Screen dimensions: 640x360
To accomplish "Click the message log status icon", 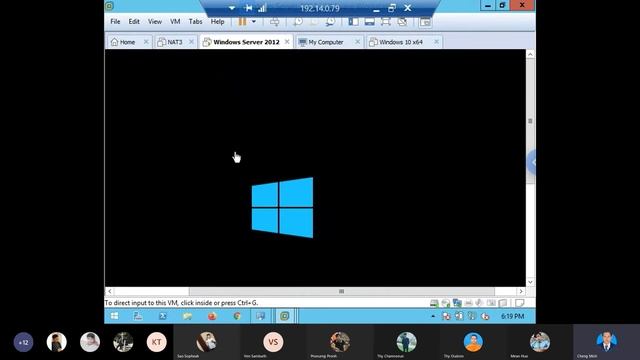I will 519,303.
